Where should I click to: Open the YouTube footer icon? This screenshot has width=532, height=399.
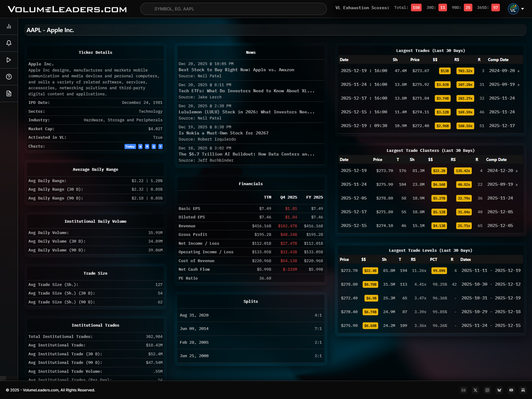pyautogui.click(x=511, y=390)
